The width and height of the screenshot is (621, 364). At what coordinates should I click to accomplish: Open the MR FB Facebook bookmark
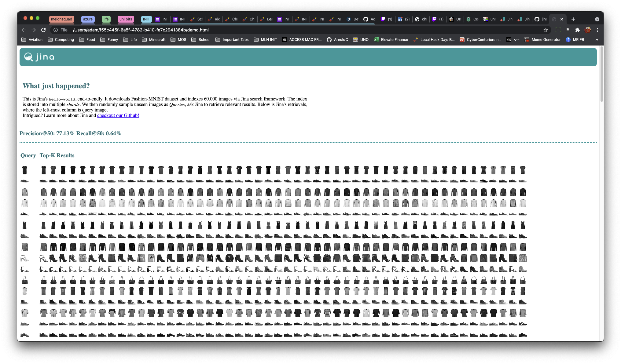tap(575, 40)
